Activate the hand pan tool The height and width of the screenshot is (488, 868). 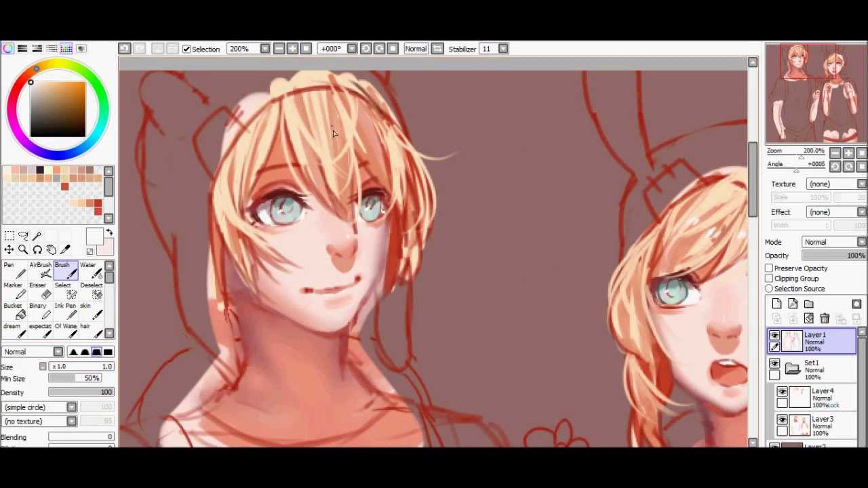pyautogui.click(x=52, y=250)
